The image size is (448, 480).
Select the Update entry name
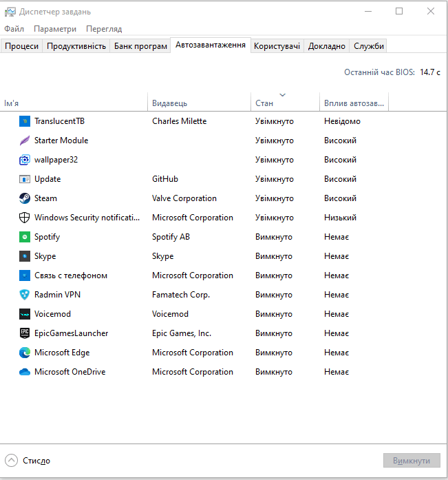pyautogui.click(x=47, y=179)
